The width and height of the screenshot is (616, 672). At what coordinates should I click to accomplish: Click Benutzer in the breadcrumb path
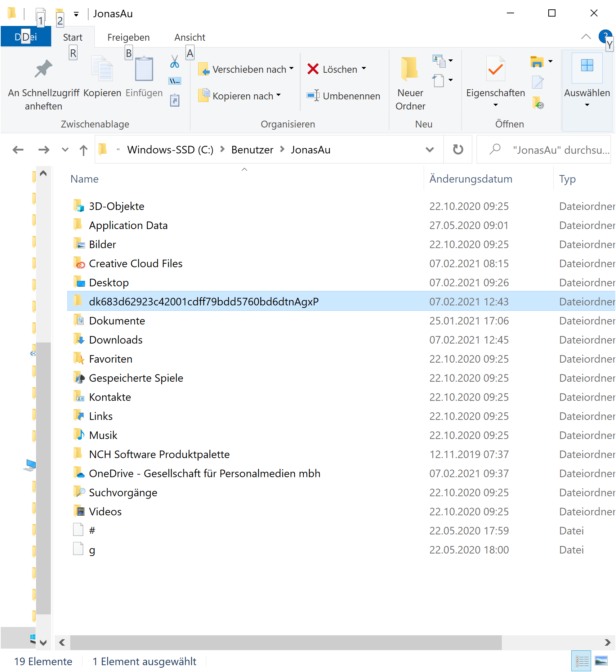click(252, 150)
